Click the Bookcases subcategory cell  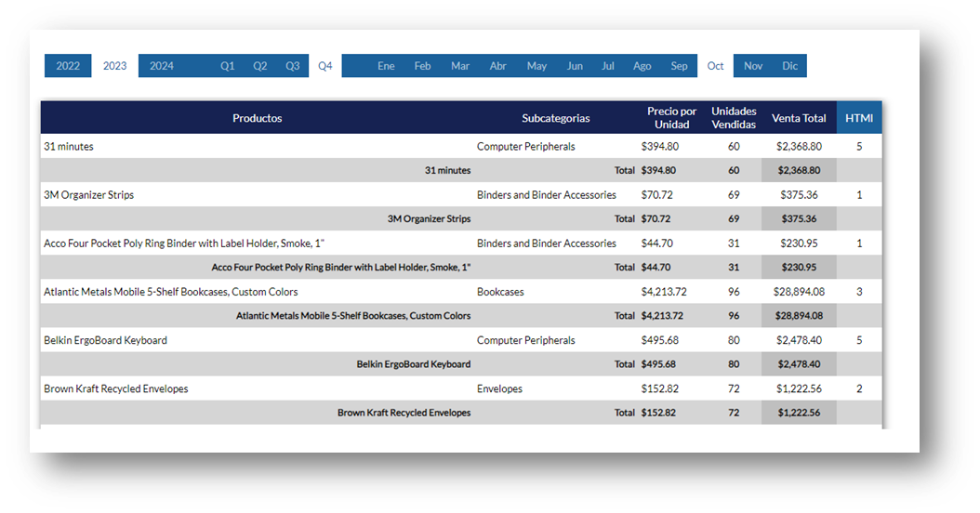tap(500, 292)
